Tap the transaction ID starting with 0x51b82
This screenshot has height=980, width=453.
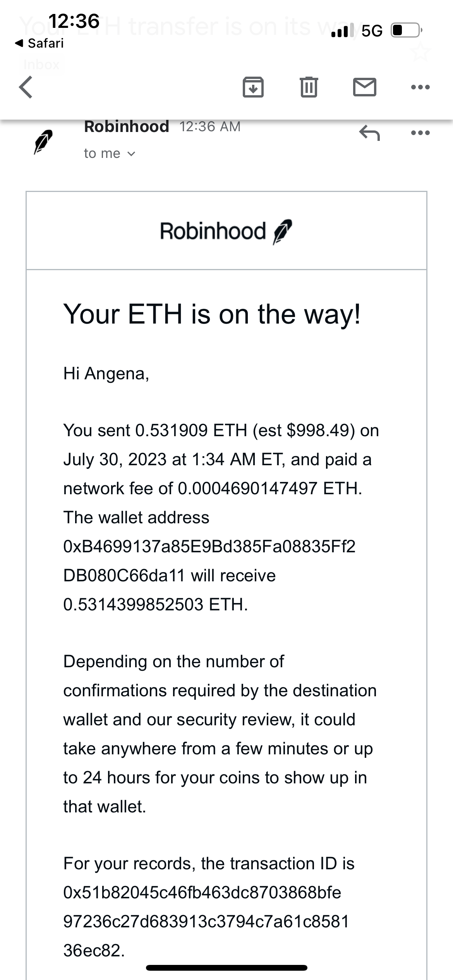206,921
